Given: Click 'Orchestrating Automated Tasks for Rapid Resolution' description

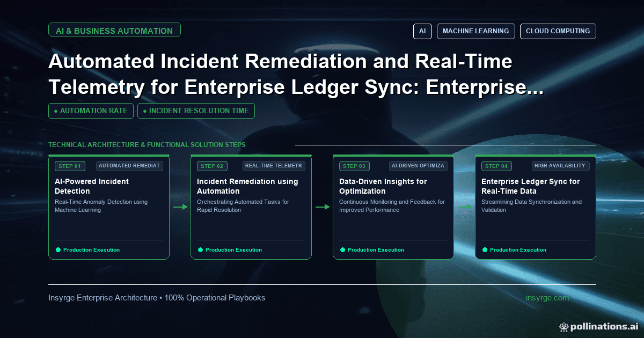Looking at the screenshot, I should 243,206.
